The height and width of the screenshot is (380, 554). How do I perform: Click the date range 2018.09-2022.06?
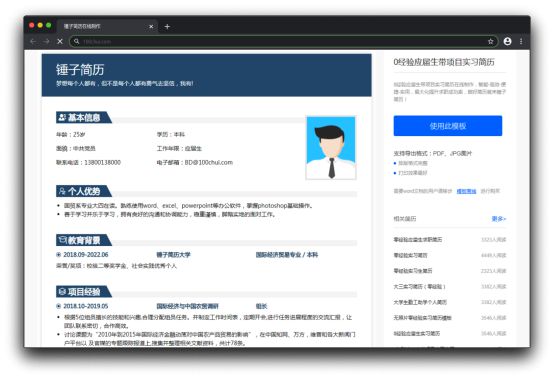(86, 255)
